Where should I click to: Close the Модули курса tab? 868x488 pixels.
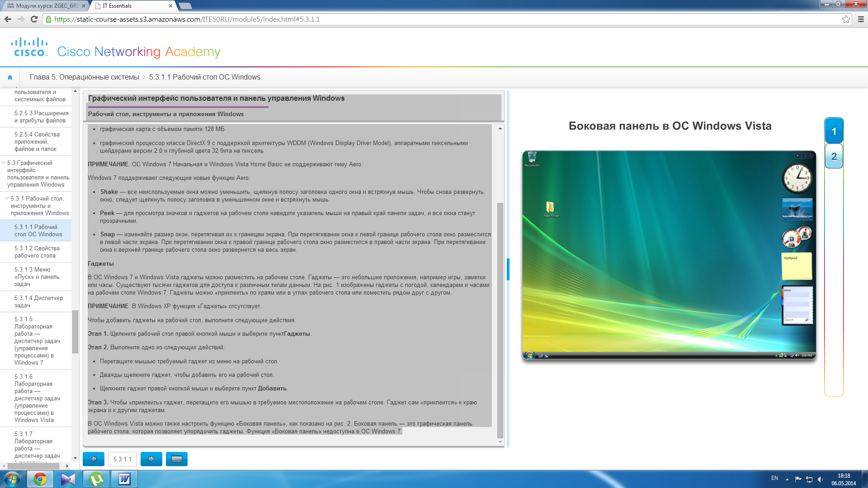pyautogui.click(x=84, y=6)
